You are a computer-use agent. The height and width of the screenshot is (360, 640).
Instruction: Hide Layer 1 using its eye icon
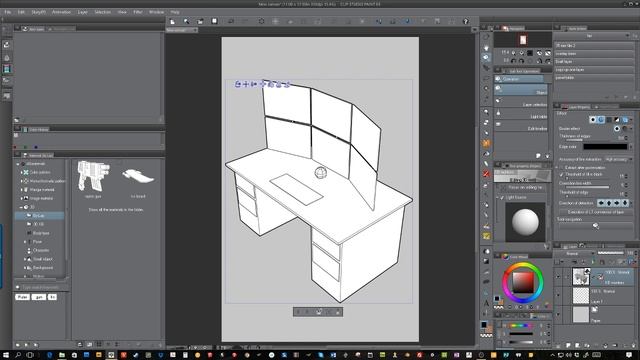click(x=558, y=295)
